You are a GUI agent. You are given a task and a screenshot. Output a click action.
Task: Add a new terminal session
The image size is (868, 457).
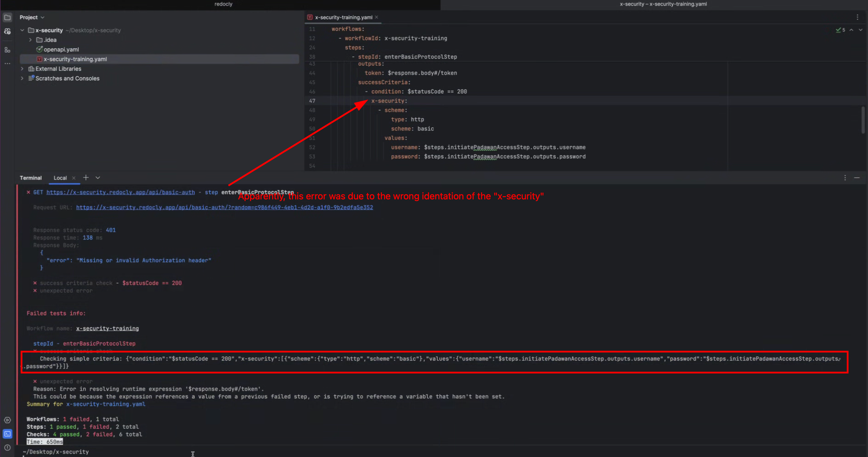click(86, 177)
